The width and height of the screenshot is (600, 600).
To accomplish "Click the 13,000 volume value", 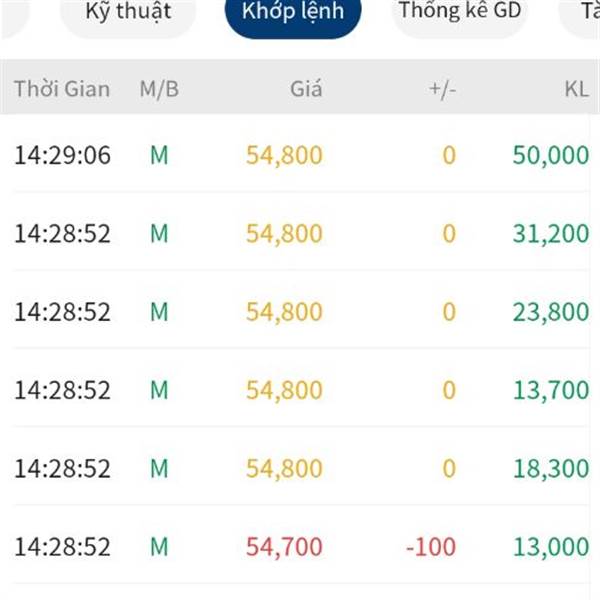I will 551,547.
